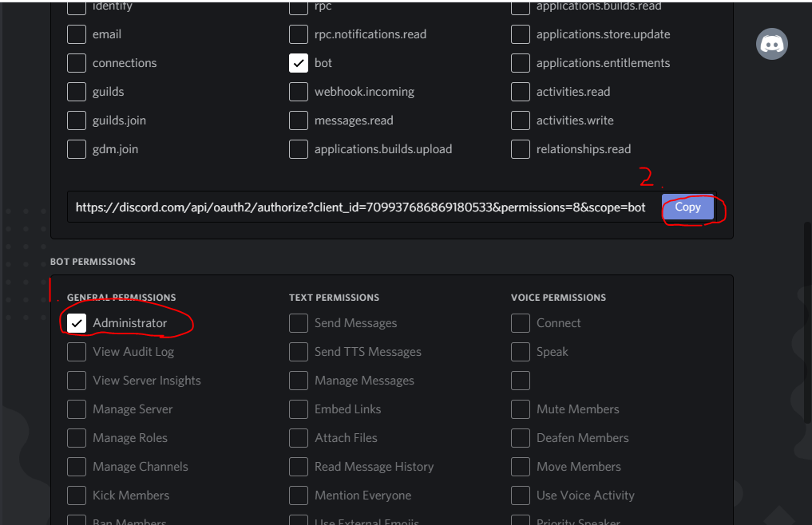Enable Manage Messages permission
Screen dimensions: 812x525
click(299, 381)
